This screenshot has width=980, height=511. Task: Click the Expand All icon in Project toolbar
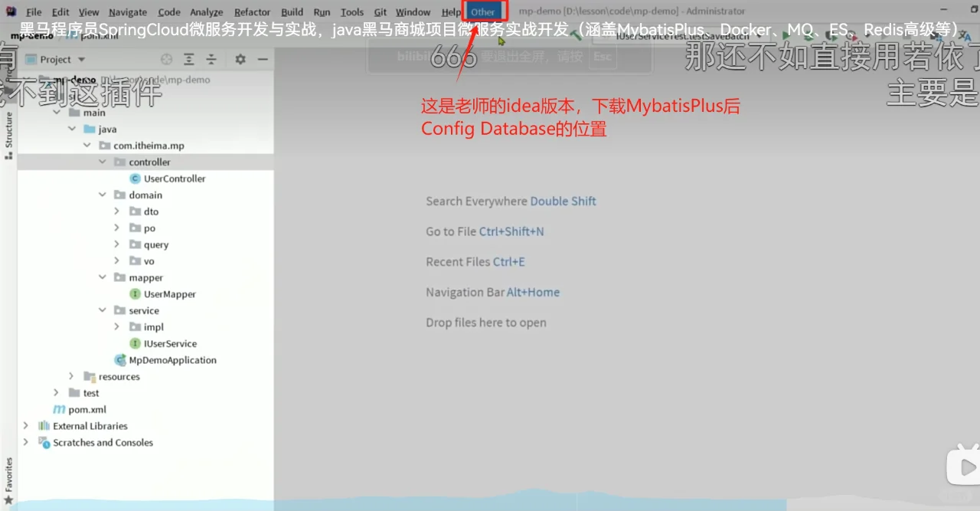point(188,59)
